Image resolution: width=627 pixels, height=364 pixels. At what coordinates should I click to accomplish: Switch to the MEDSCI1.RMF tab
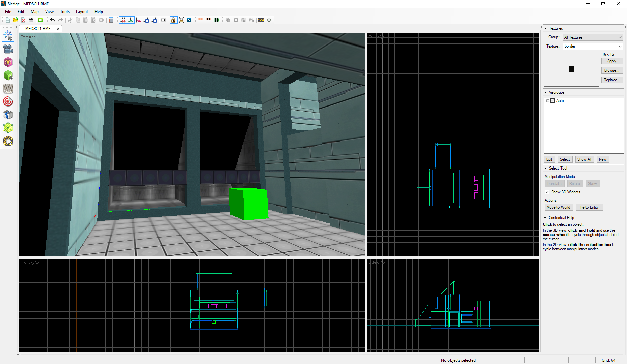38,29
